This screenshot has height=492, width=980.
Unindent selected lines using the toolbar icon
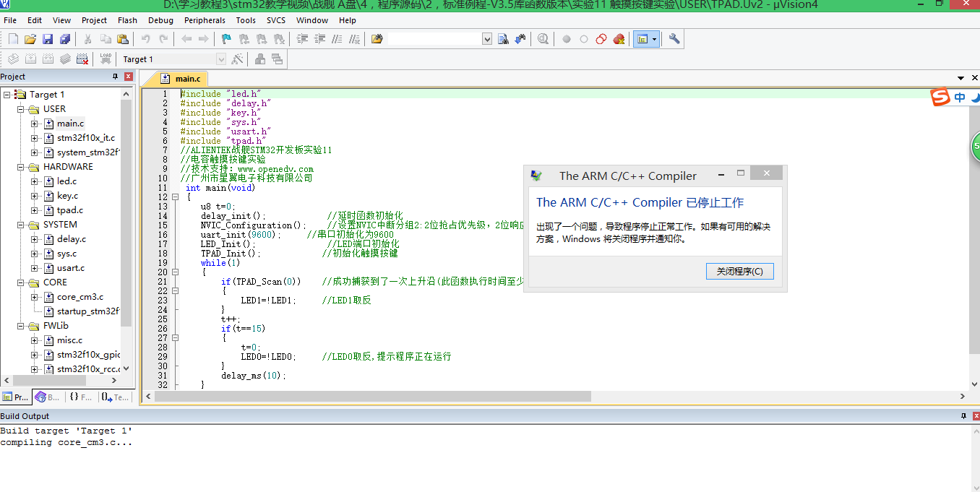[x=319, y=39]
